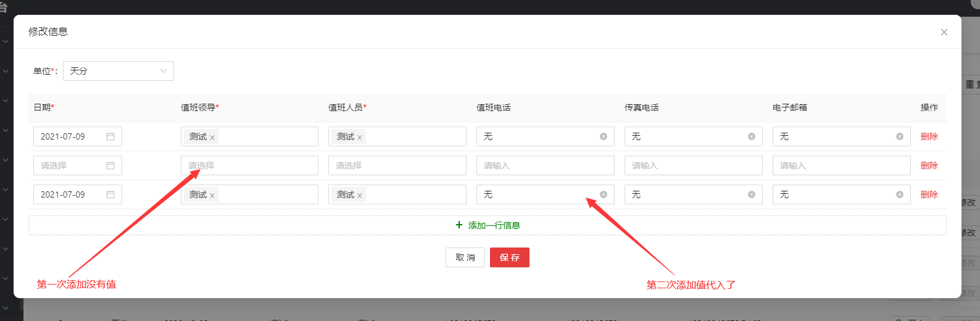Click the red 保存 button
This screenshot has height=321, width=980.
click(510, 257)
